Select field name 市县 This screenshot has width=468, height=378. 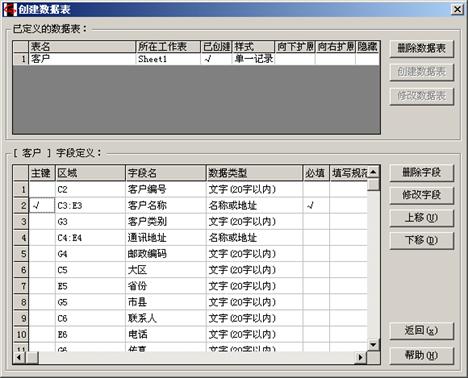point(166,302)
